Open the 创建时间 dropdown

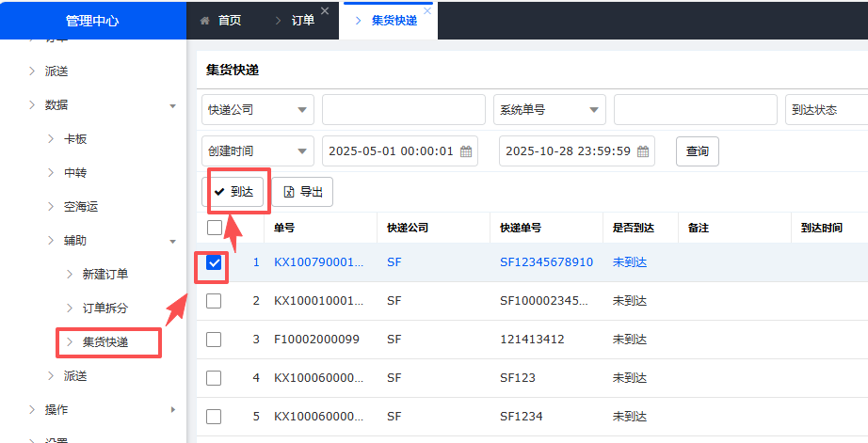(x=258, y=151)
